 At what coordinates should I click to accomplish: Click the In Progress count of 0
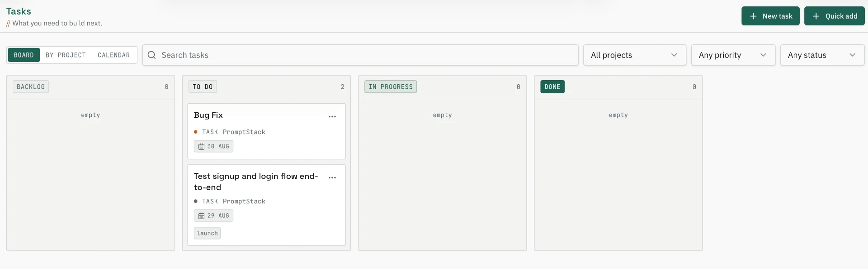(x=519, y=87)
